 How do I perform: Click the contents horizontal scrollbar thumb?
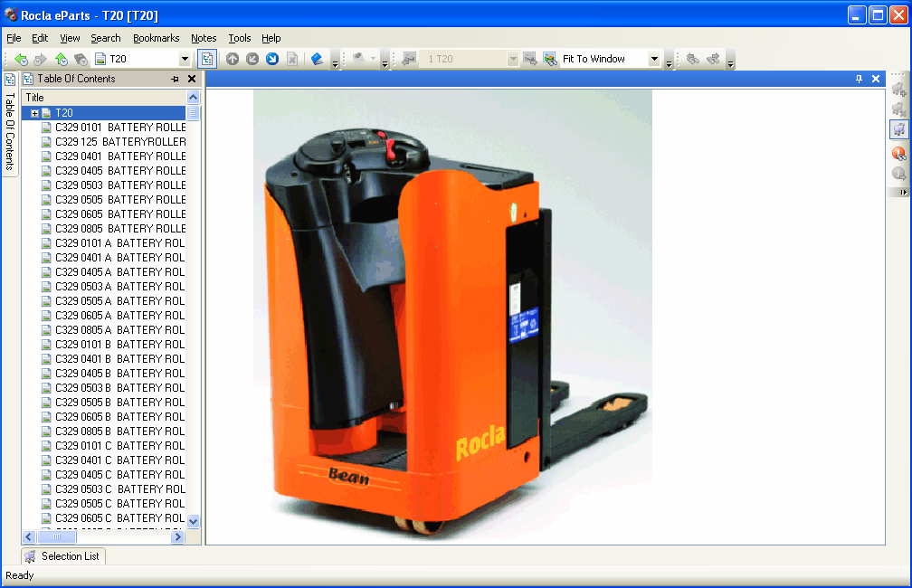(x=56, y=536)
